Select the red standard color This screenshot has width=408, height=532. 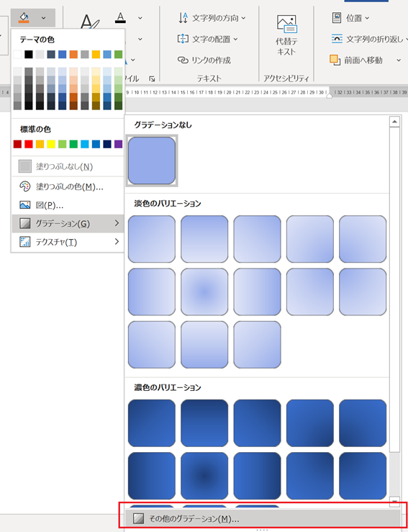click(x=29, y=144)
